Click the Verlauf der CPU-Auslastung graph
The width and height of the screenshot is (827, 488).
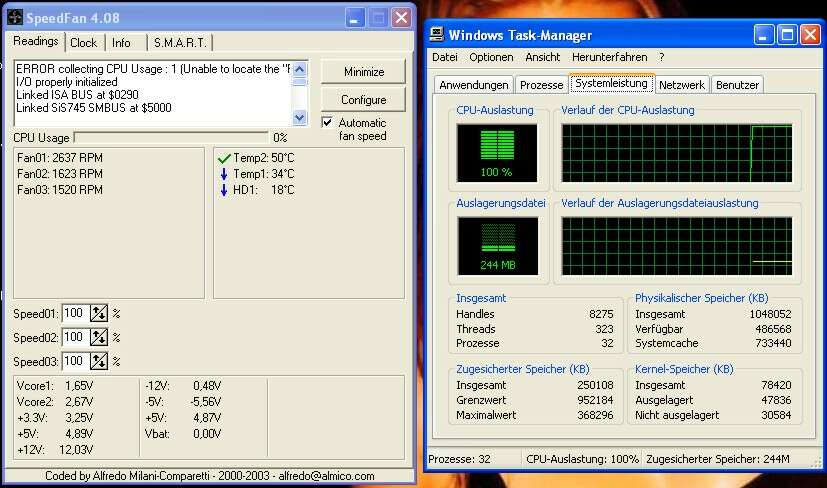tap(677, 153)
